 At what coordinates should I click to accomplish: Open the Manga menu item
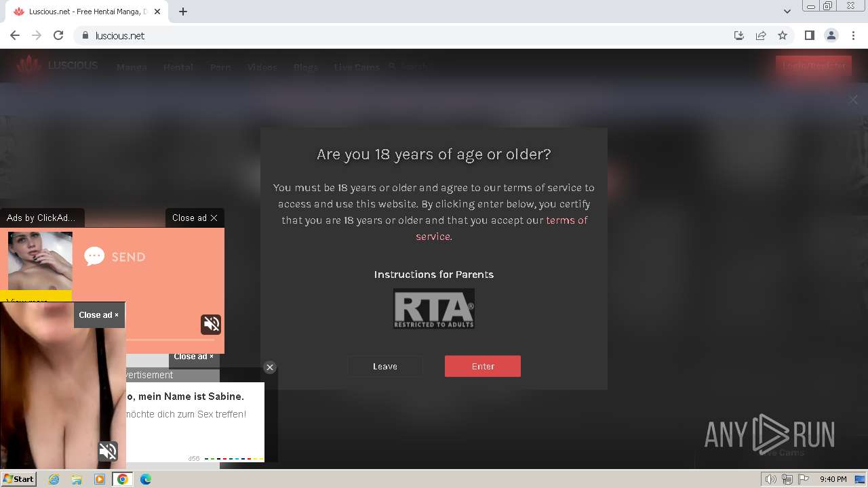[132, 67]
